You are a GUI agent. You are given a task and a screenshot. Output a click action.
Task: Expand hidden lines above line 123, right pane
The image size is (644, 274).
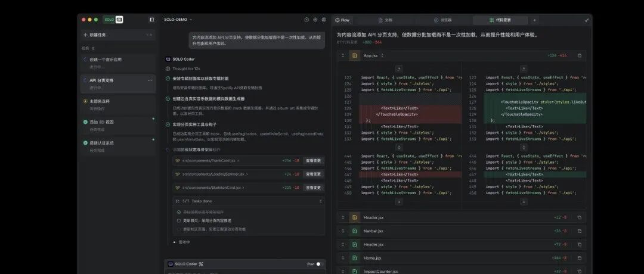point(524,68)
